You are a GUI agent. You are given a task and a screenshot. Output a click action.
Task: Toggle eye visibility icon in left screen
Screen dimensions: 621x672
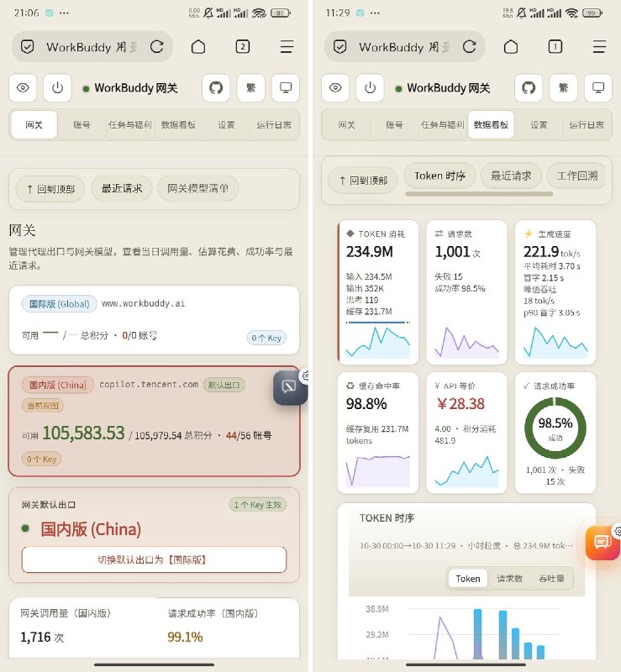pos(23,88)
